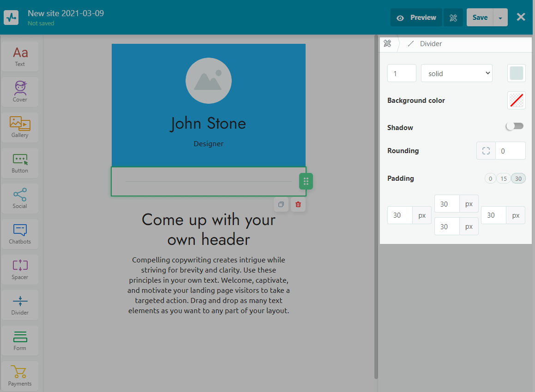This screenshot has height=392, width=535.
Task: Select the 'Compelling copywriting' paragraph
Action: [x=209, y=285]
